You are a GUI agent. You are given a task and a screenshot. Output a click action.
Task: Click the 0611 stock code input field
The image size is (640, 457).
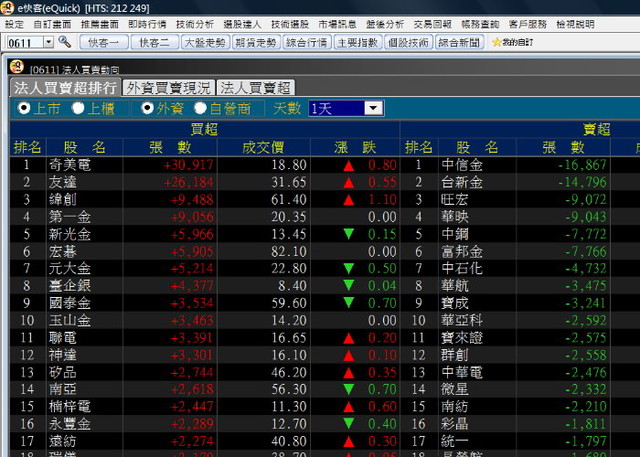[x=25, y=42]
